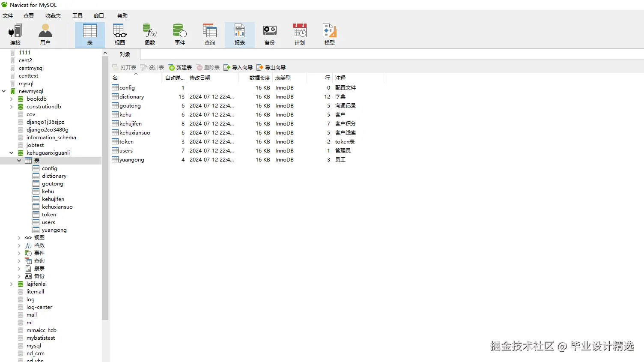Click 新建表 new table button
This screenshot has height=362, width=644.
coord(180,67)
